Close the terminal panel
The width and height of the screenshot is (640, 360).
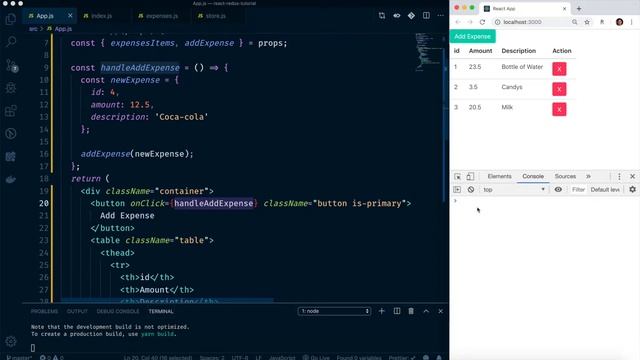pyautogui.click(x=440, y=311)
